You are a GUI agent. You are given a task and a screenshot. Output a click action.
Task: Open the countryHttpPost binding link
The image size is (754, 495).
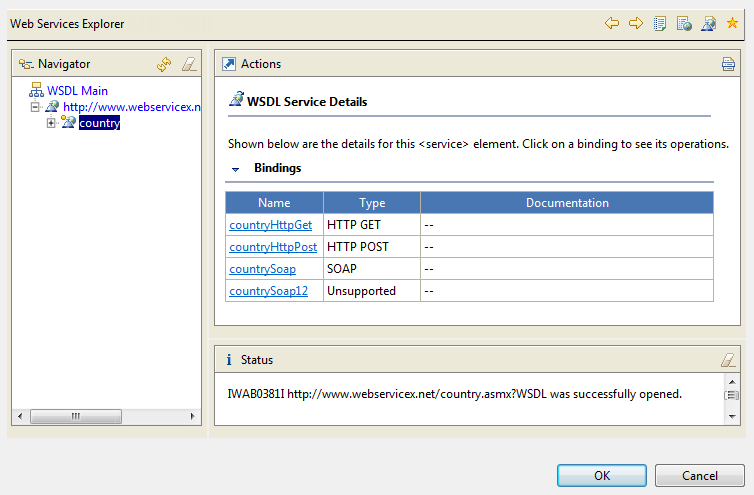point(273,247)
